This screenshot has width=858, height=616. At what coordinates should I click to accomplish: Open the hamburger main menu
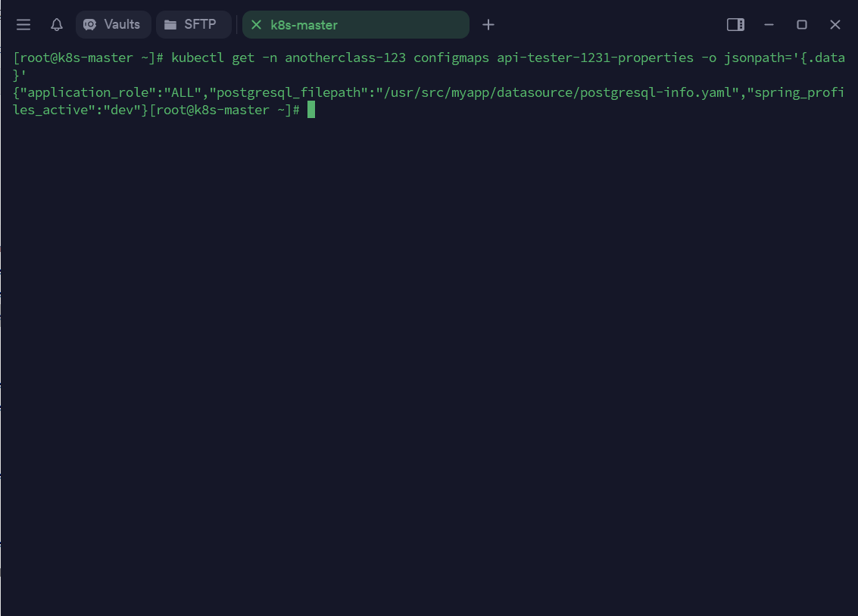click(23, 25)
